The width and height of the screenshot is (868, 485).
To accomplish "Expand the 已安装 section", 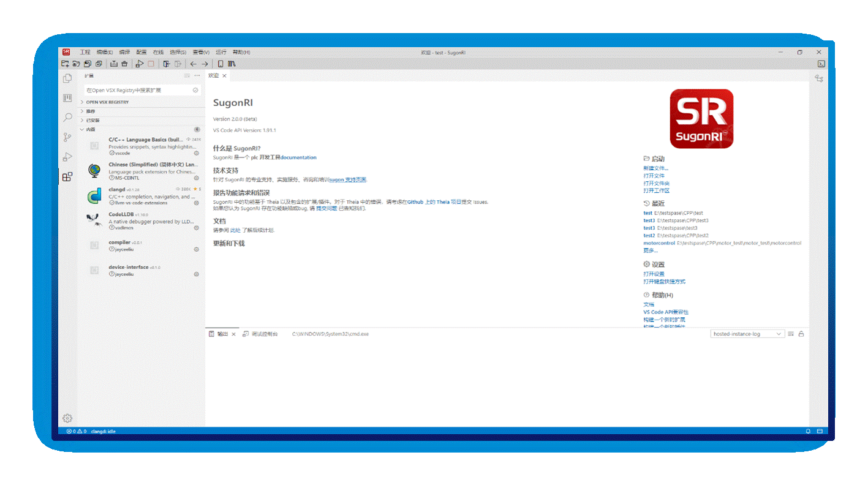I will pos(142,120).
